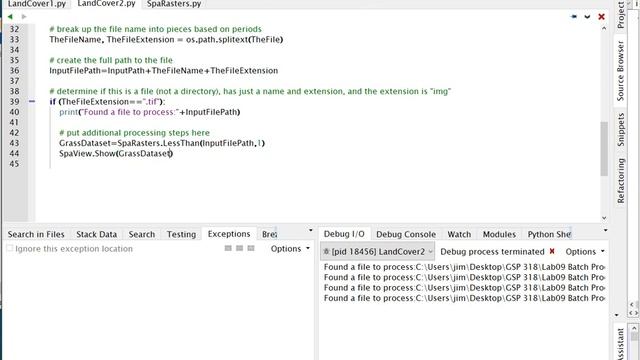Open Exceptions panel Options menu
This screenshot has height=360, width=640.
tap(290, 249)
